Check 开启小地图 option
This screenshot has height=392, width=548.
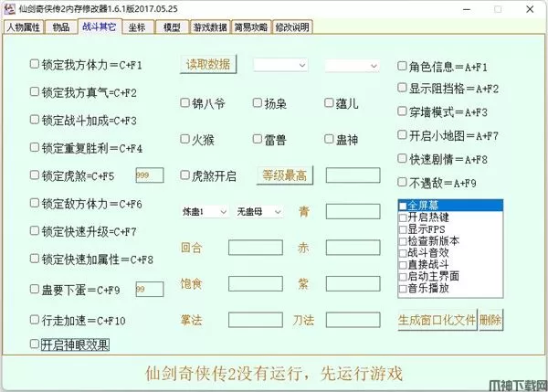[x=402, y=135]
